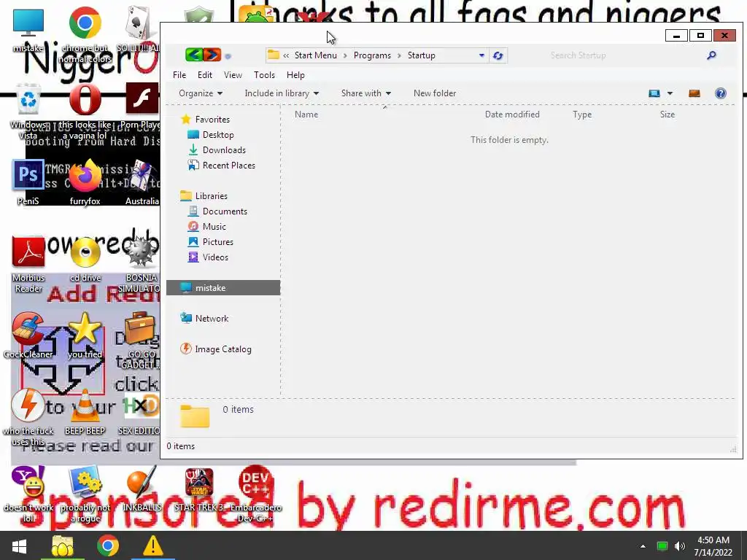Image resolution: width=747 pixels, height=560 pixels.
Task: Open the Chrome desktop shortcut
Action: coord(85,23)
